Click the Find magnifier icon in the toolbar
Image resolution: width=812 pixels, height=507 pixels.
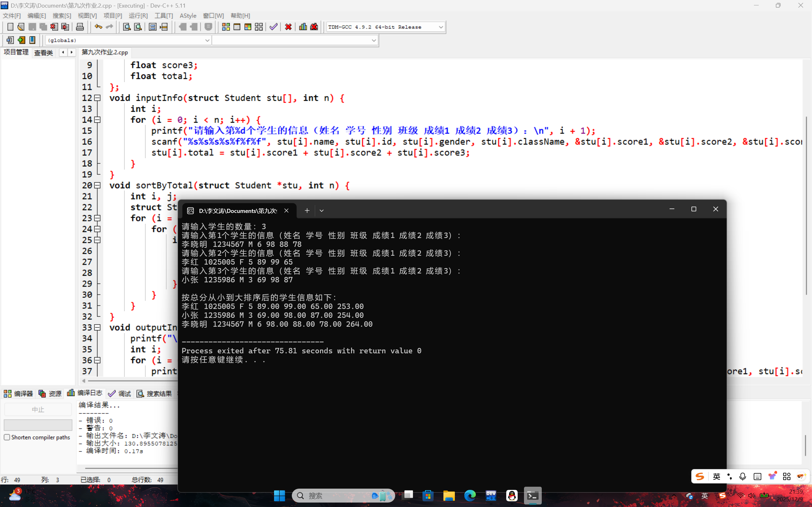(x=127, y=27)
